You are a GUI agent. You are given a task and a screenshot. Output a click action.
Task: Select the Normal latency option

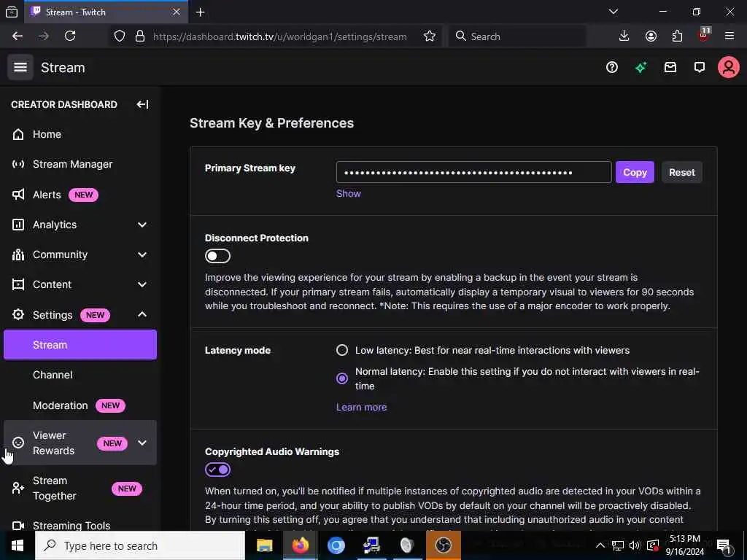(342, 378)
